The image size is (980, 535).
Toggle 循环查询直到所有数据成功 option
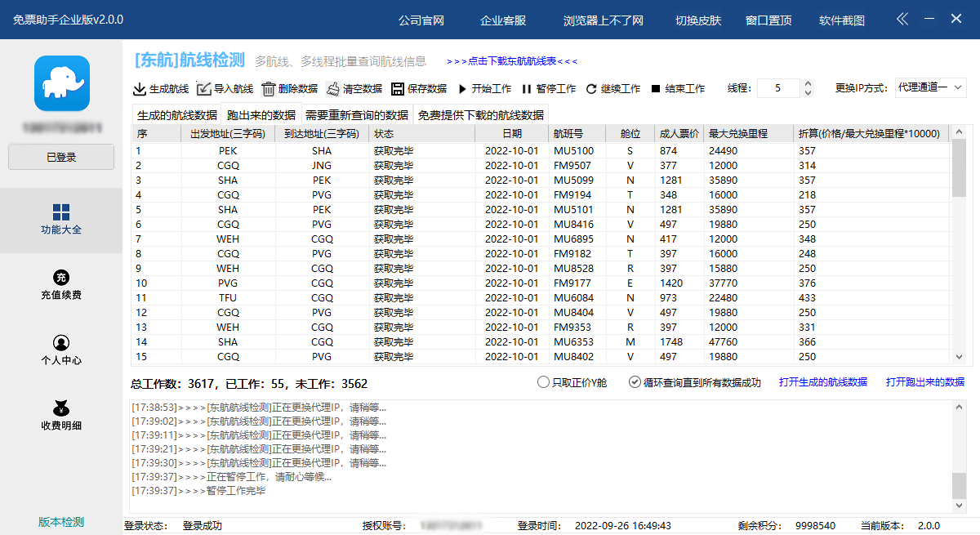pos(695,382)
